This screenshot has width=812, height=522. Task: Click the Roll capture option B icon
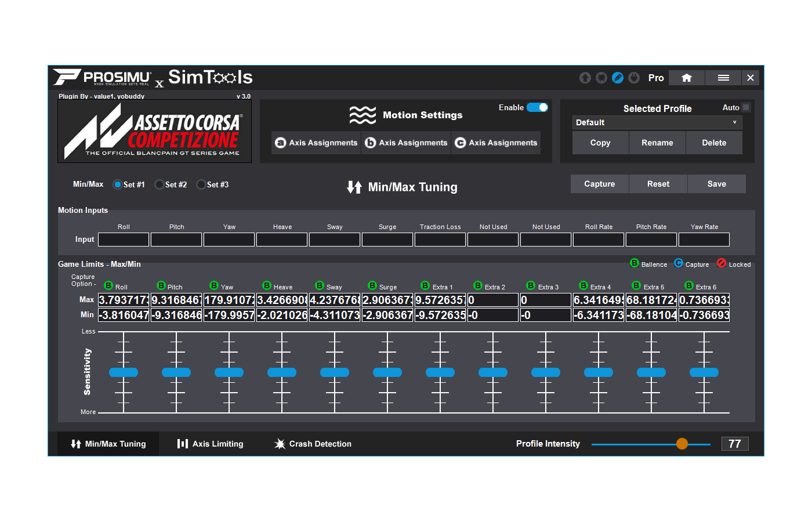point(108,285)
